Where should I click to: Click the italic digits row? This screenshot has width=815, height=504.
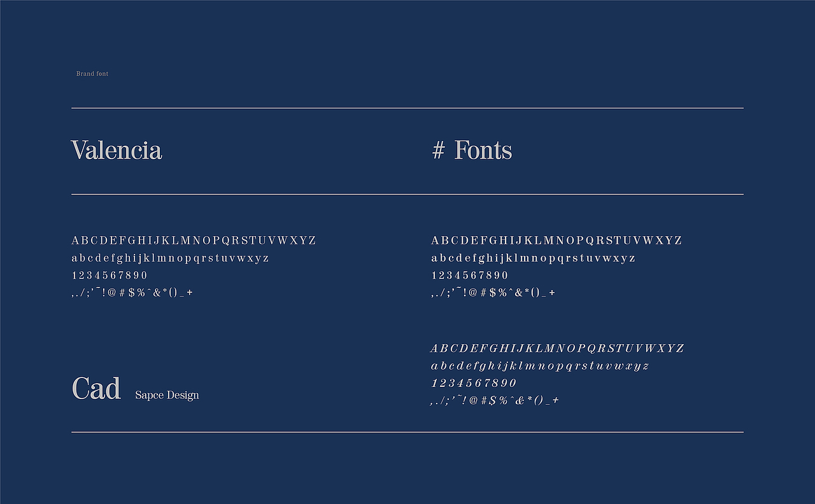[474, 383]
